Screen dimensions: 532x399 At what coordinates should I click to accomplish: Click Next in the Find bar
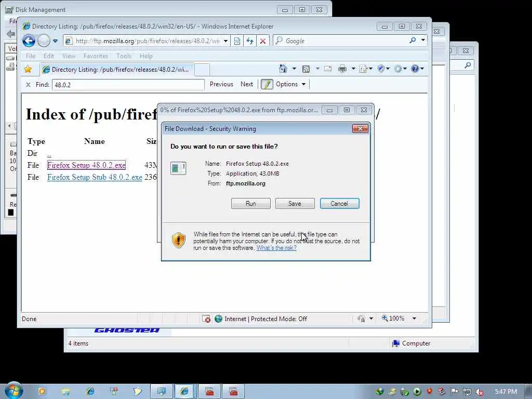(247, 84)
